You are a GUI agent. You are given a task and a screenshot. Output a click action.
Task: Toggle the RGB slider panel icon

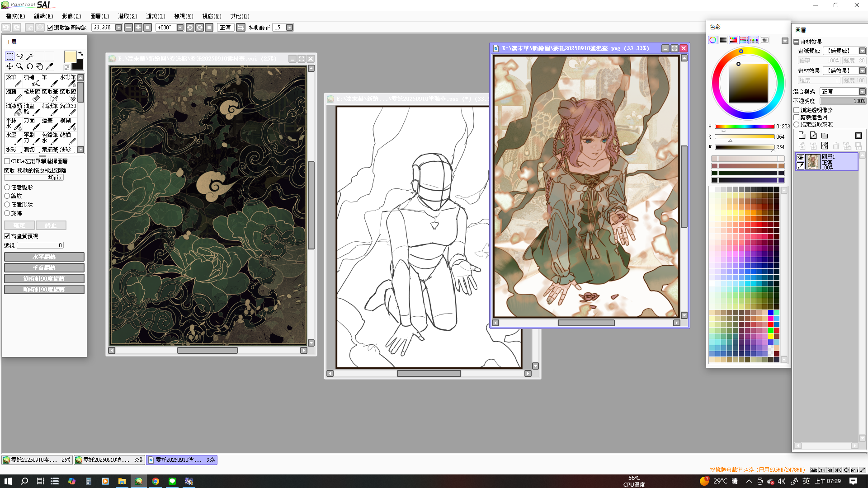[723, 40]
